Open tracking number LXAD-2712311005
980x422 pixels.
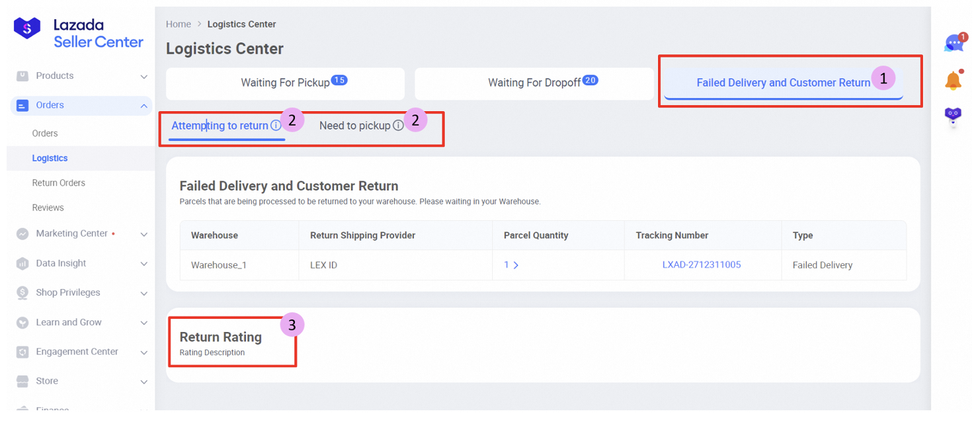pos(701,265)
